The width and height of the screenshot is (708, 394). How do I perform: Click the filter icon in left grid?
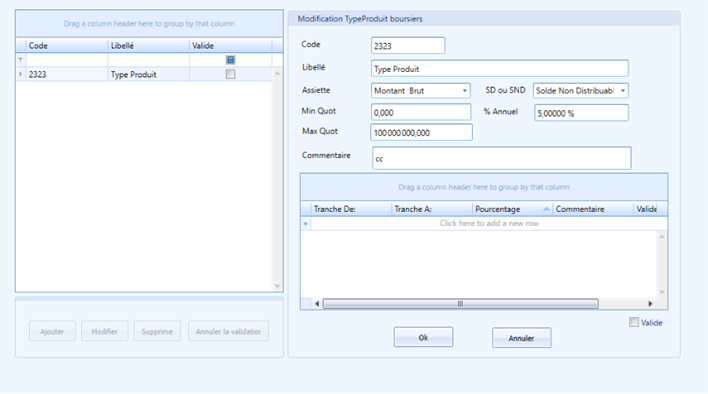tap(20, 60)
